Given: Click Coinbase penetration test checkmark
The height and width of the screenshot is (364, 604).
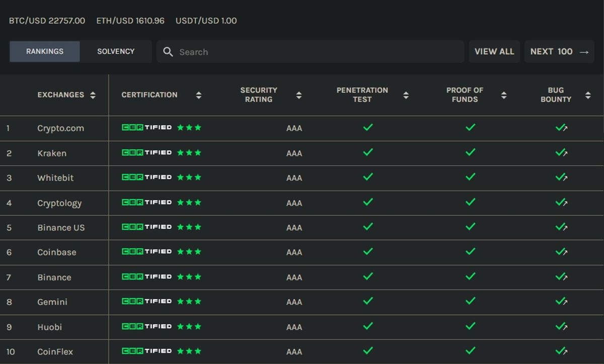Looking at the screenshot, I should tap(368, 252).
